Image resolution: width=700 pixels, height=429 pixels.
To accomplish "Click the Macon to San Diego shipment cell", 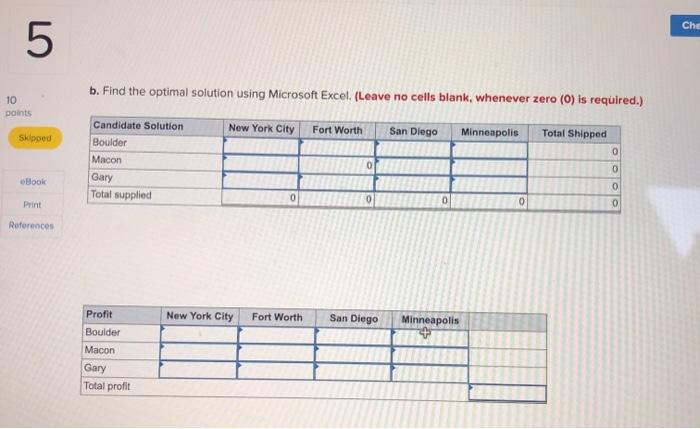I will pyautogui.click(x=413, y=167).
